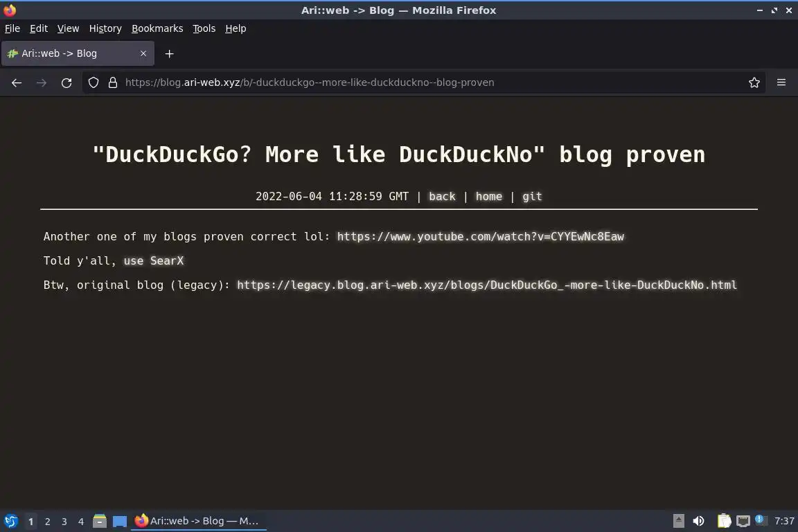
Task: Click the Firefox logo in the title bar
Action: pyautogui.click(x=10, y=10)
